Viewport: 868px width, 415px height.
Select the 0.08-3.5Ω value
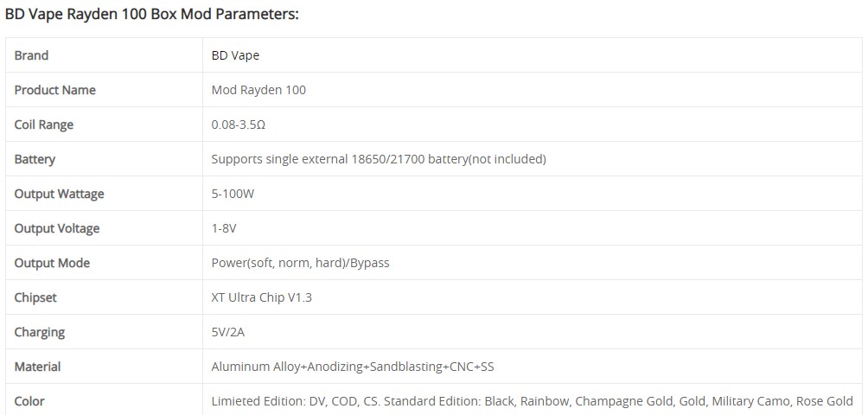239,124
